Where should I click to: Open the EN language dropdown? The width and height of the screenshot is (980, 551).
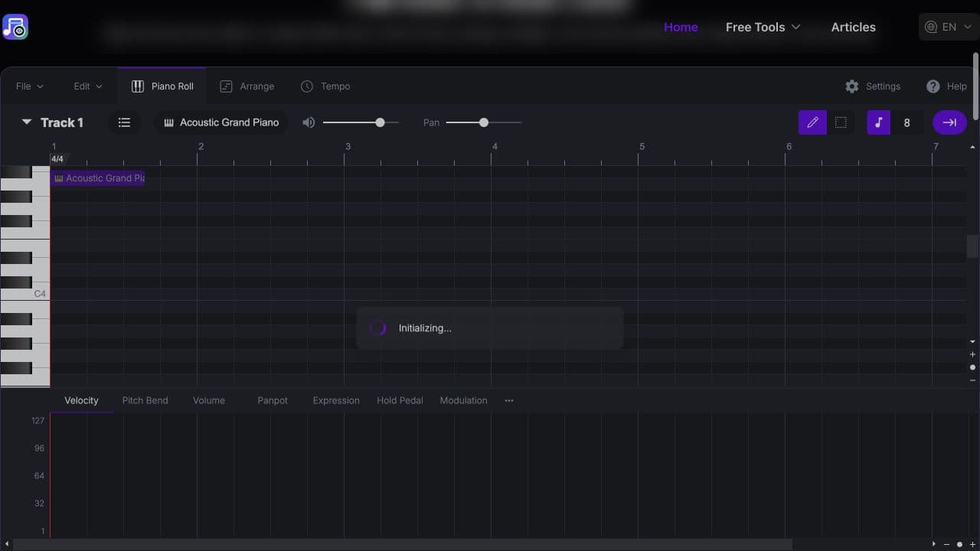tap(949, 27)
